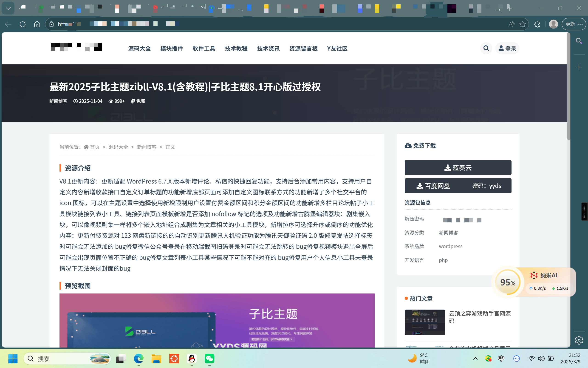Open the browser extensions puzzle icon
588x368 pixels.
pos(537,24)
